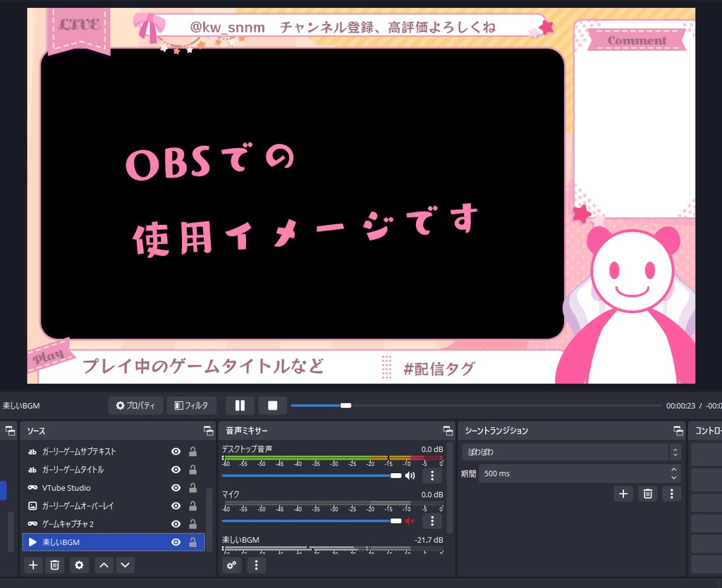
Task: Open advanced audio properties gear in the mixer
Action: point(232,565)
